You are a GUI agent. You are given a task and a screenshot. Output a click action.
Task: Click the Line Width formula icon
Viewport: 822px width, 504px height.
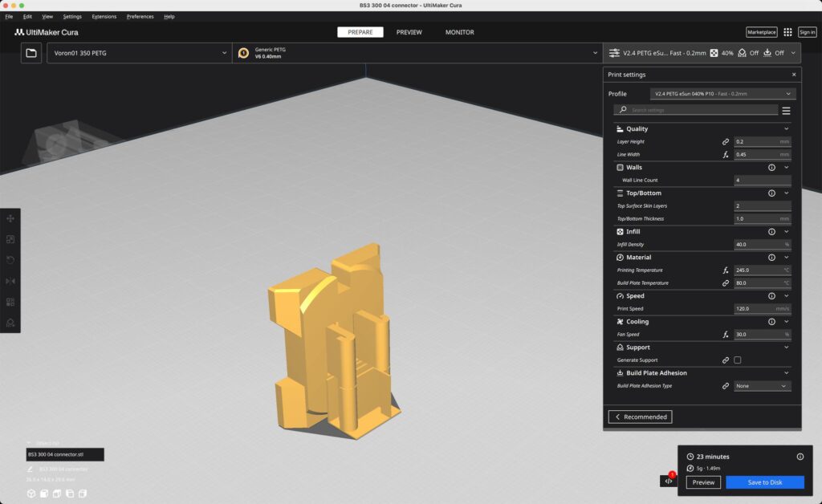click(726, 155)
